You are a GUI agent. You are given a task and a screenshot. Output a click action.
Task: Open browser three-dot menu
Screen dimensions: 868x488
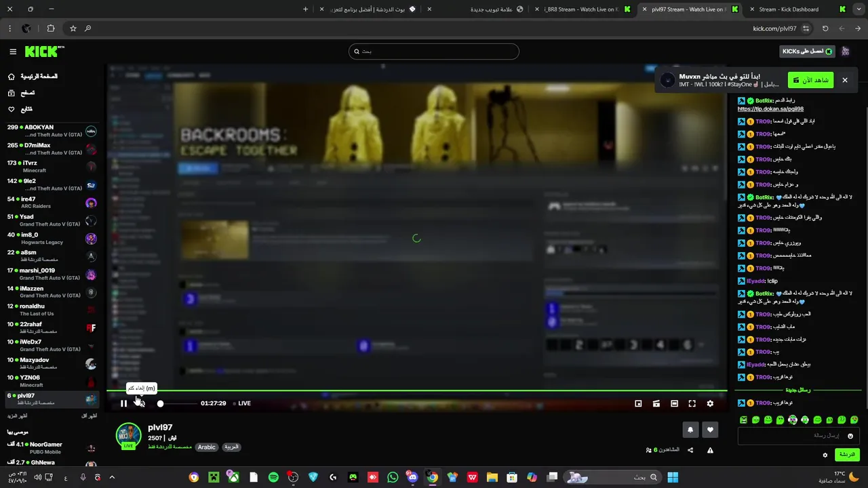click(9, 28)
